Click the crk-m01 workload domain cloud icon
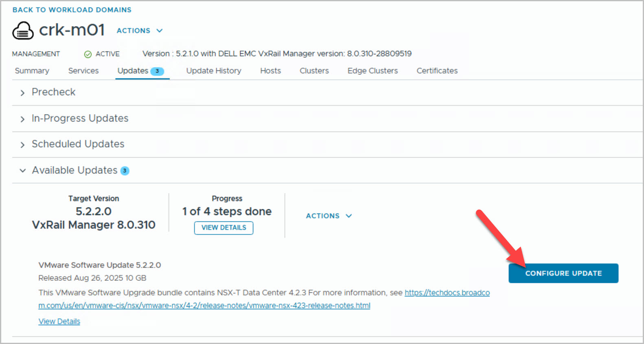644x344 pixels. 23,31
